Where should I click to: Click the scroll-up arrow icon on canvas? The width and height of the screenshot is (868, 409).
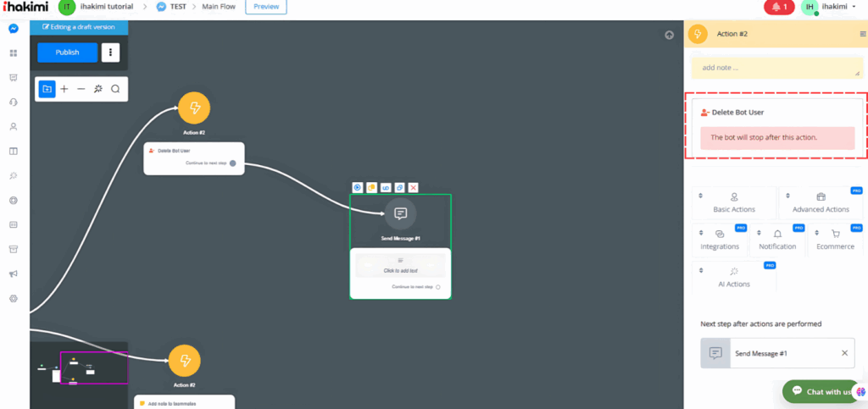(x=670, y=36)
